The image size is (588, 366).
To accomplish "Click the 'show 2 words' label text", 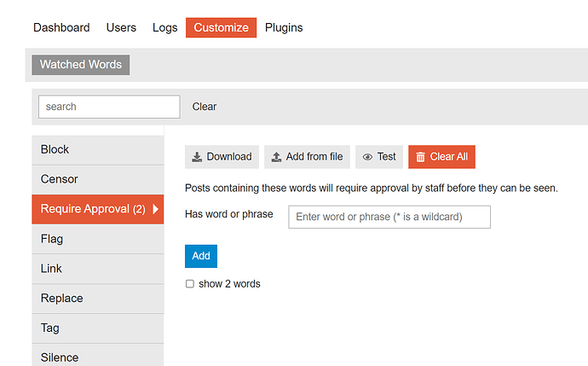I will (229, 284).
